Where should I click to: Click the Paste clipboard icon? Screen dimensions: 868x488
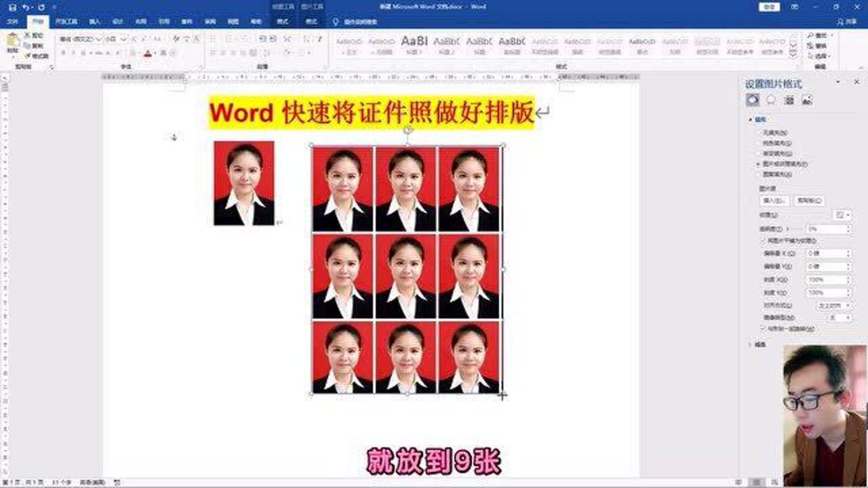pyautogui.click(x=12, y=39)
